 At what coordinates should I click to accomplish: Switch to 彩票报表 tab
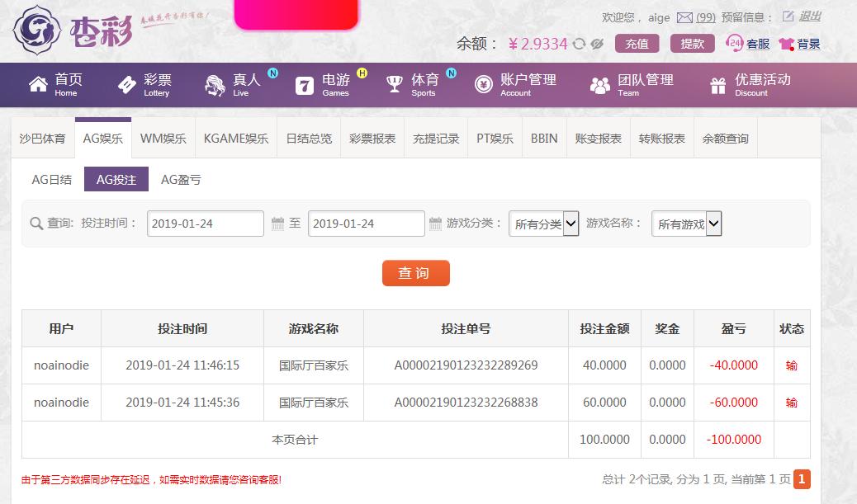click(x=372, y=138)
